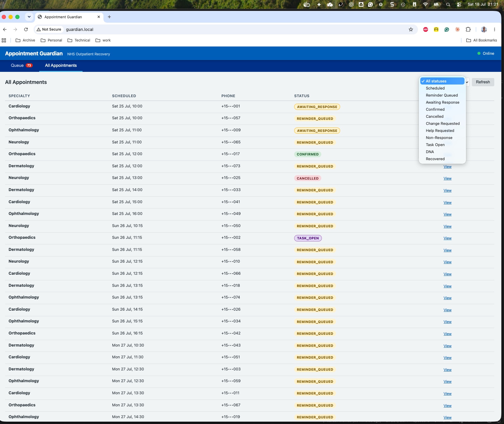The height and width of the screenshot is (424, 504).
Task: Click the Wi-Fi status icon
Action: [425, 4]
